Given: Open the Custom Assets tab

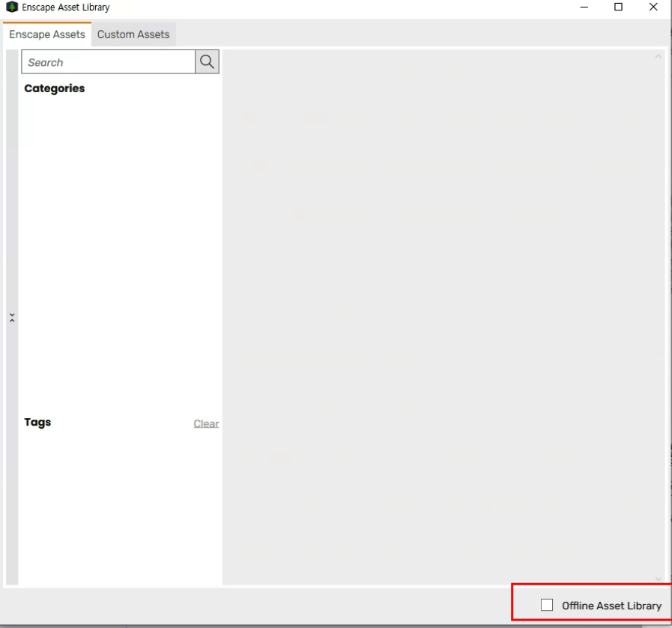Looking at the screenshot, I should pos(133,34).
